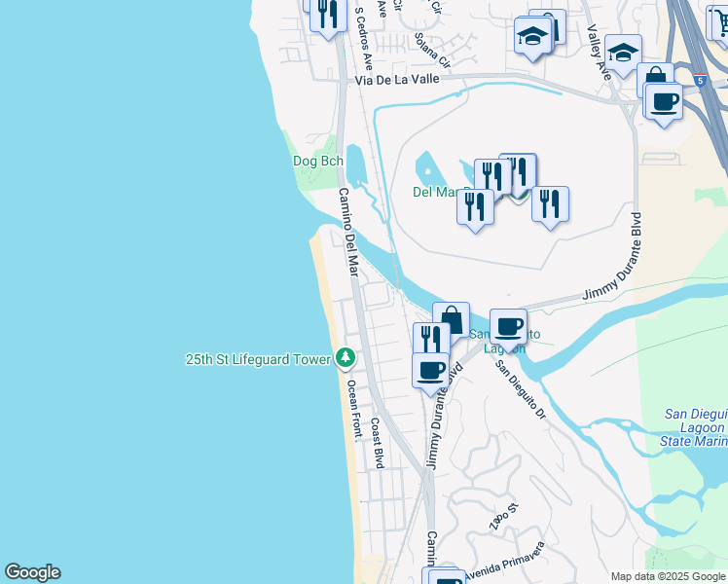Click the Dog Bch park label
728x584 pixels.
point(318,162)
